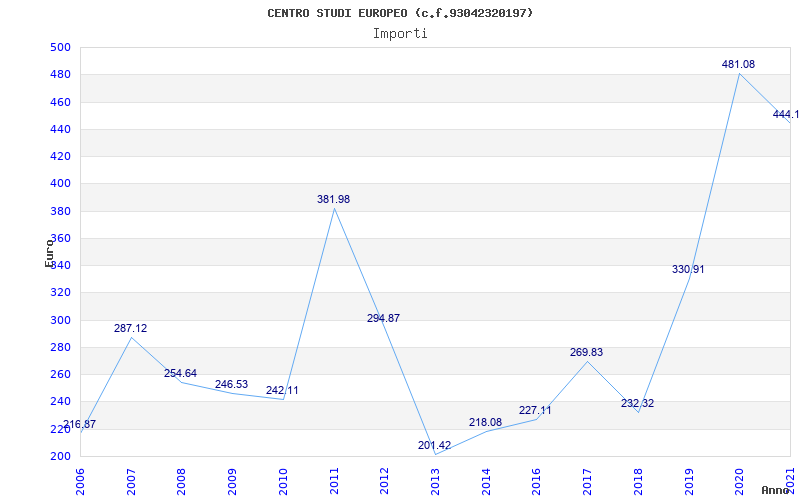Click the 2016 x-axis year label

[x=536, y=481]
